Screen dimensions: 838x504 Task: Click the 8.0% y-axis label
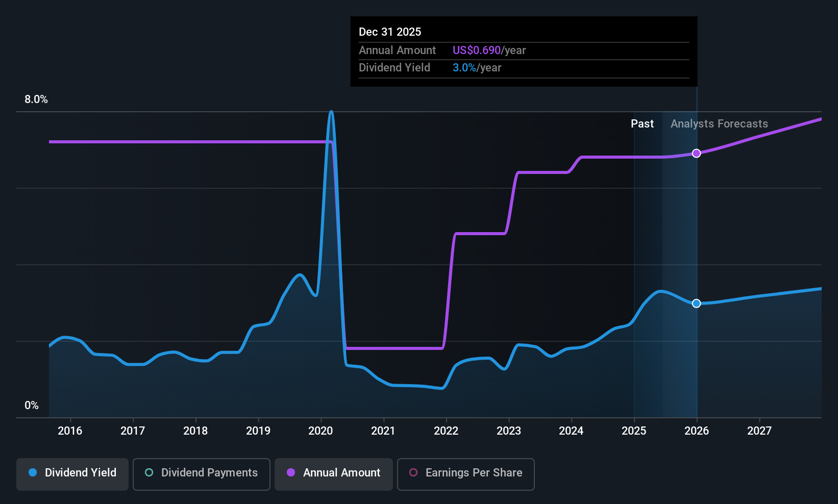36,99
